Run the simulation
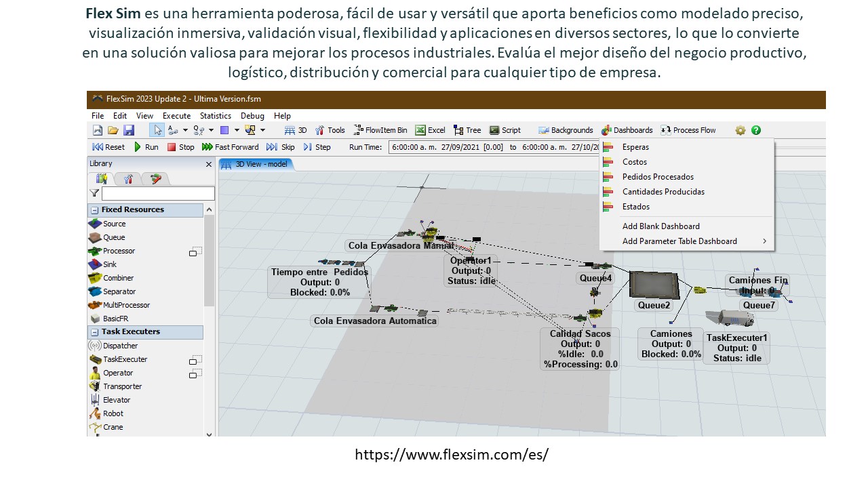868x488 pixels. pos(146,147)
